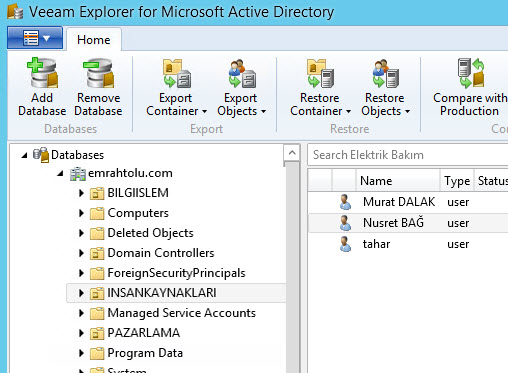
Task: Open Restore Container dropdown arrow
Action: coord(348,111)
